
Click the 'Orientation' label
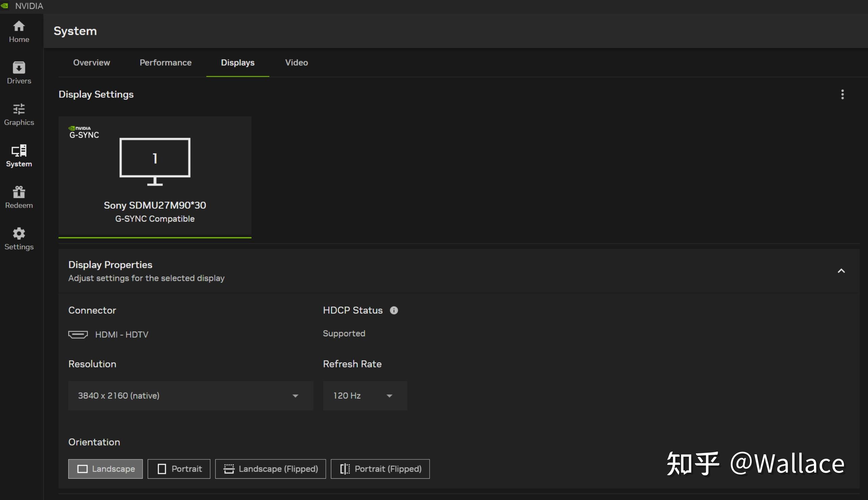94,442
